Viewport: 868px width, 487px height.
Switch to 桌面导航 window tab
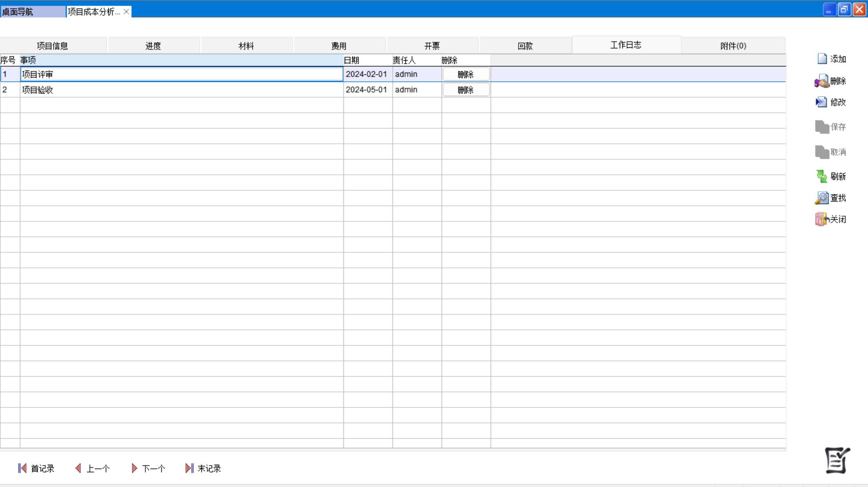[32, 12]
